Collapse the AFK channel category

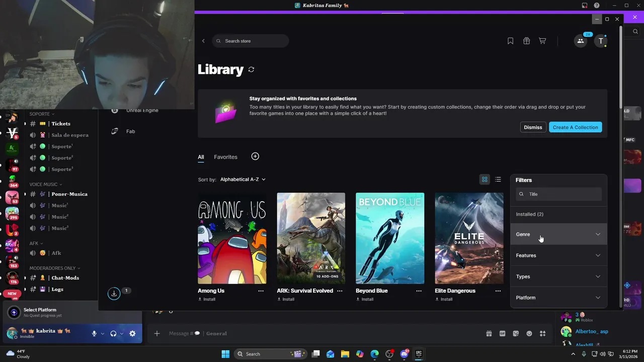[x=36, y=243]
